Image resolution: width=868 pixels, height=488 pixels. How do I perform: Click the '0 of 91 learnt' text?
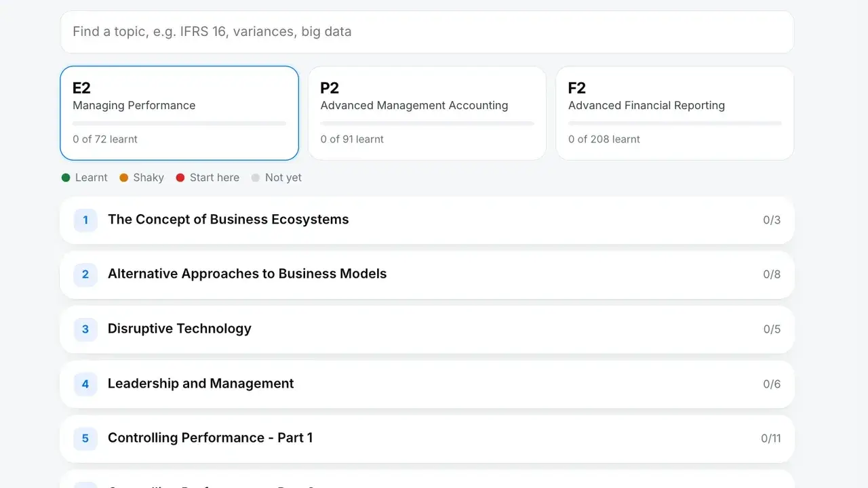[x=352, y=139]
